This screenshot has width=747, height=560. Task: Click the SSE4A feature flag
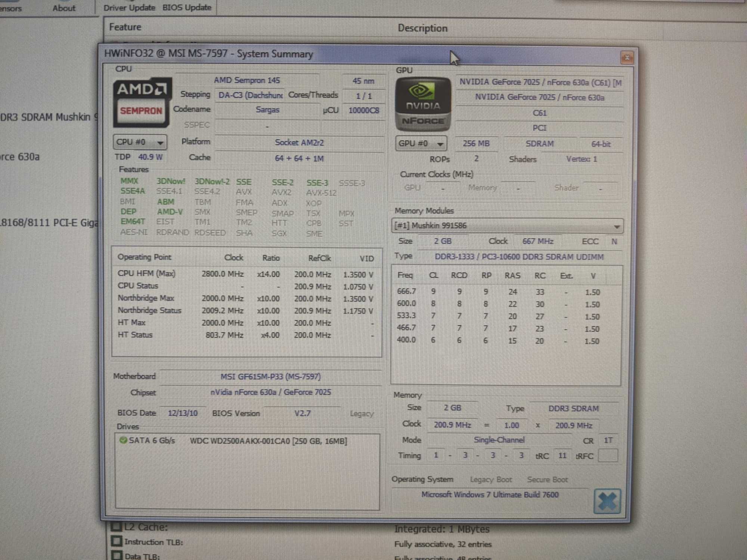click(133, 191)
